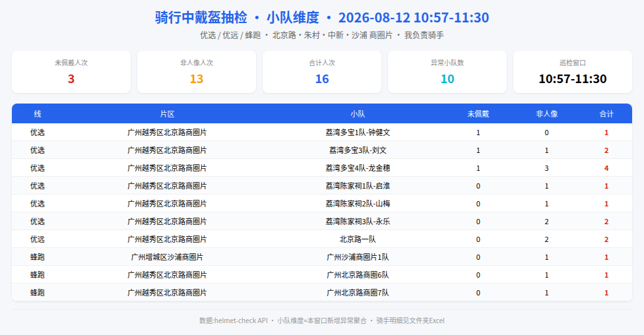Select team 北京路一队
Image resolution: width=644 pixels, height=335 pixels.
[358, 239]
